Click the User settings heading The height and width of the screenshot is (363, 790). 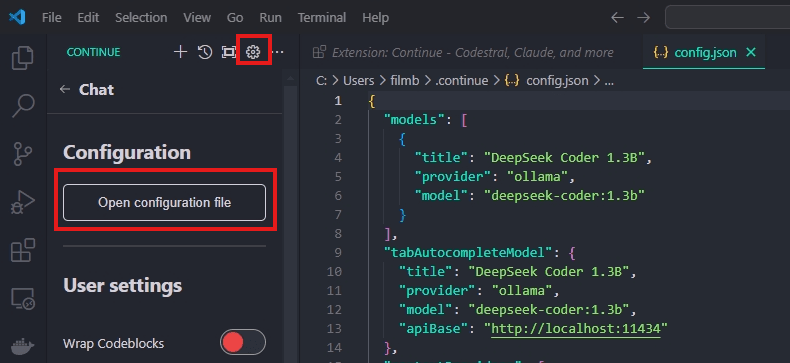click(x=122, y=285)
